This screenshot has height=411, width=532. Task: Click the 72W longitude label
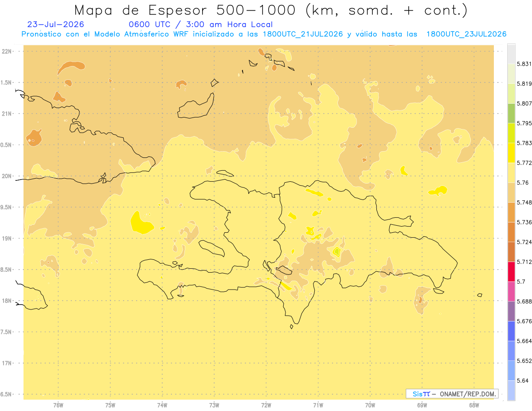(x=266, y=405)
